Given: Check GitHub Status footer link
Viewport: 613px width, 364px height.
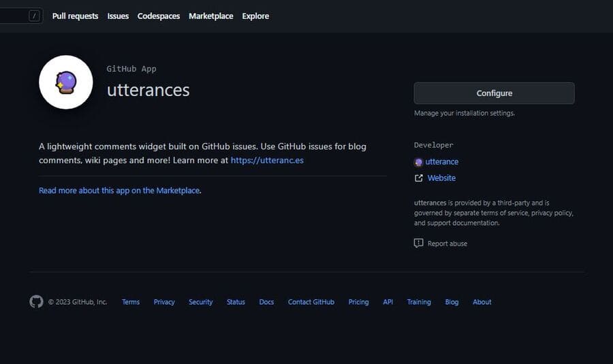Looking at the screenshot, I should point(236,302).
